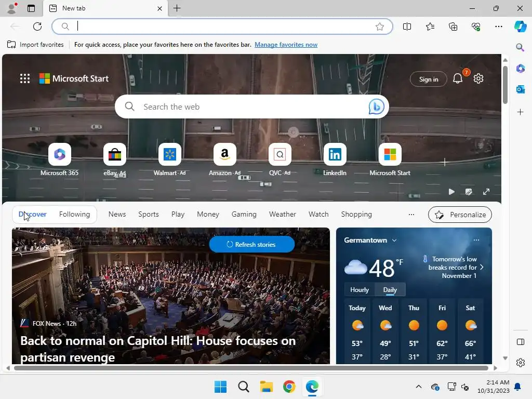This screenshot has width=532, height=399.
Task: Add this page to favorites star
Action: [x=380, y=26]
